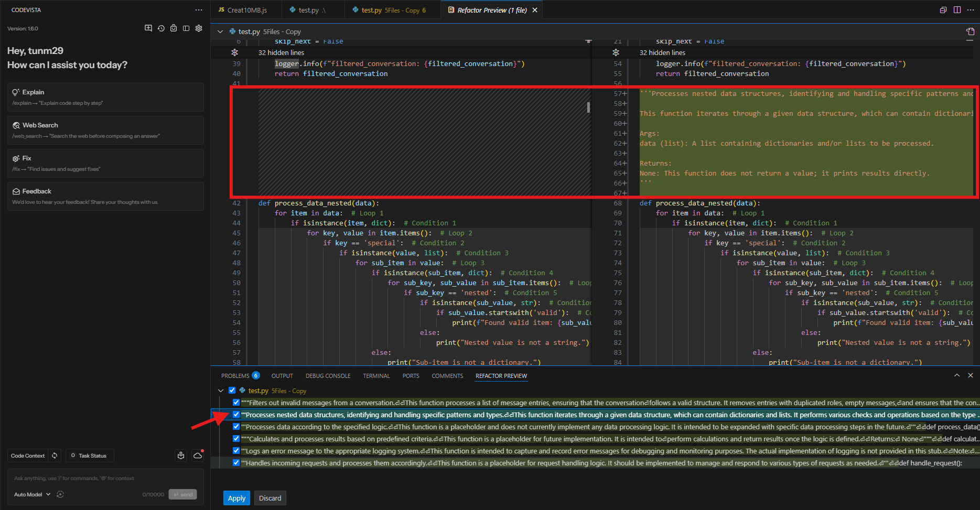This screenshot has height=510, width=980.
Task: Collapse the test.py tree node in Refactor Preview
Action: click(221, 390)
